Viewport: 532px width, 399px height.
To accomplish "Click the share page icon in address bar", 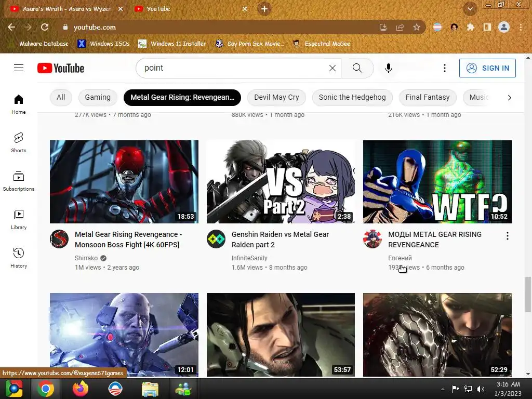I will coord(400,27).
